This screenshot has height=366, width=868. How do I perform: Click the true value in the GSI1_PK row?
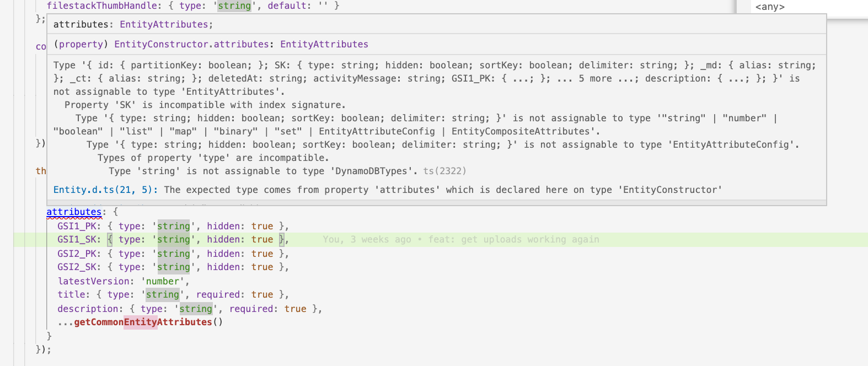click(262, 226)
